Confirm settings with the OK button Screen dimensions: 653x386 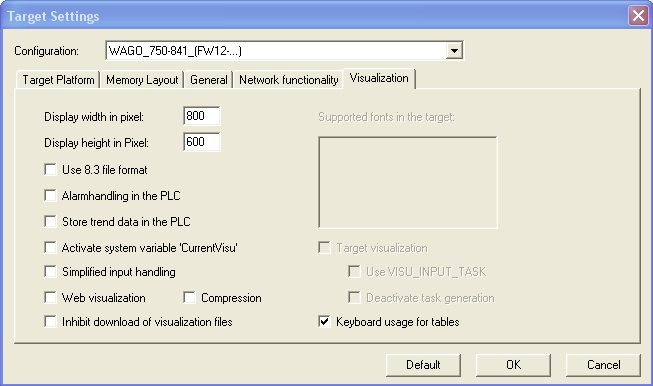(x=513, y=365)
